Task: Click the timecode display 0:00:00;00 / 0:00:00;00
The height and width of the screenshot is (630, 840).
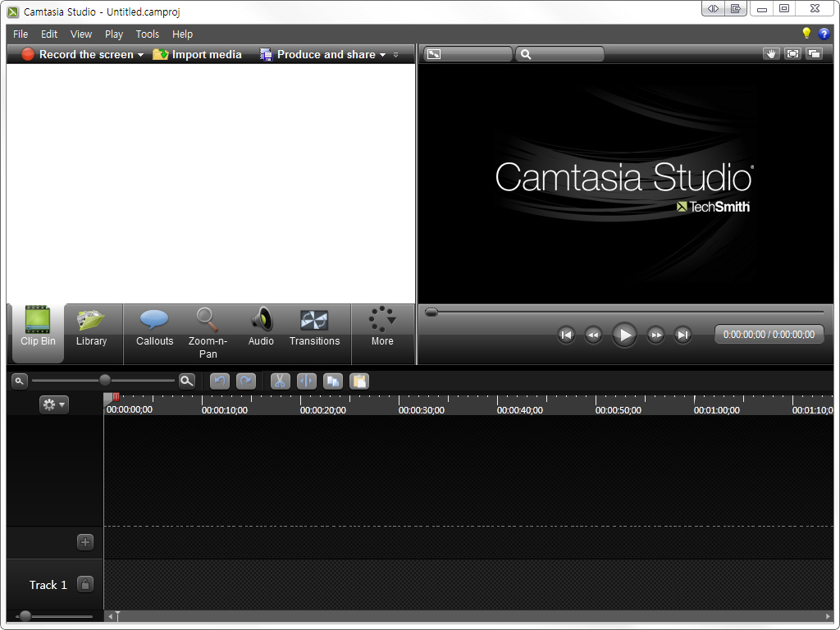Action: tap(769, 335)
